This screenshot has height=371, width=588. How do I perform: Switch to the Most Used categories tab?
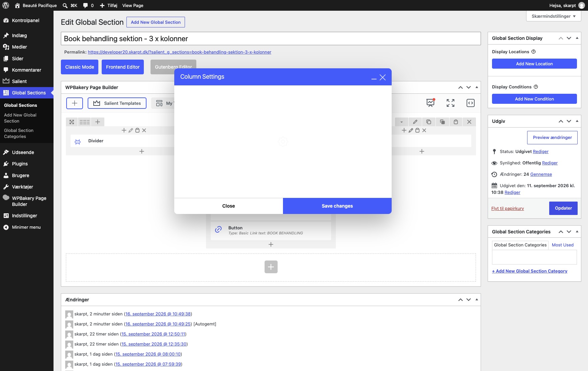(563, 245)
